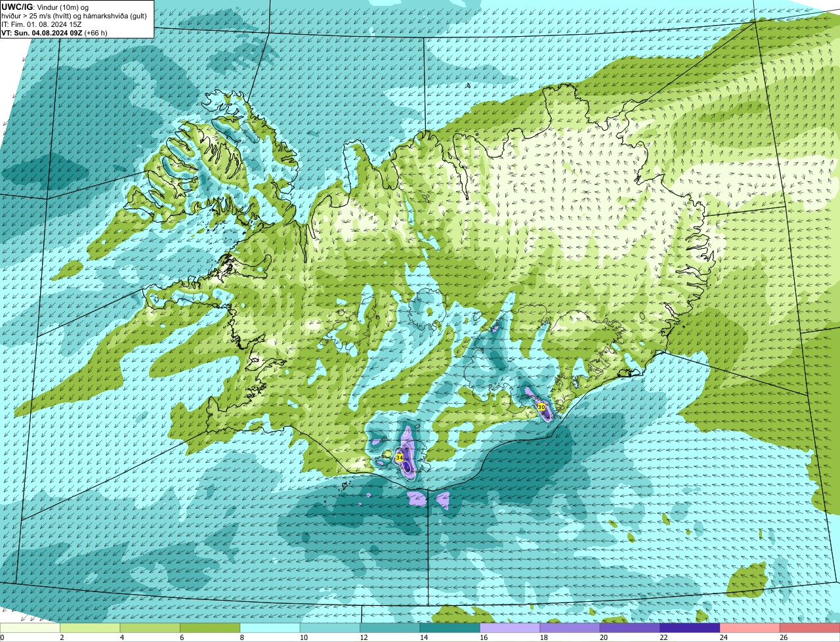Select the 6–8 m/s olive green legend swatch

click(210, 628)
